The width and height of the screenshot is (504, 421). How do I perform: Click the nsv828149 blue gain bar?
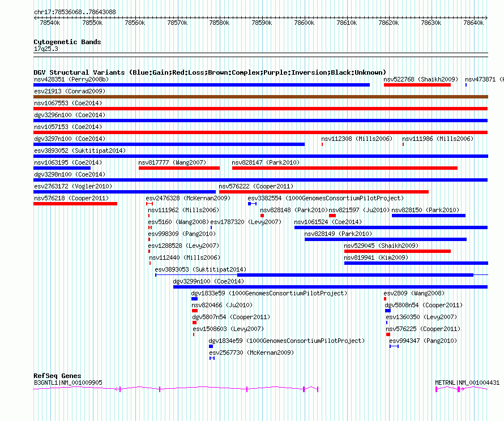tap(386, 239)
